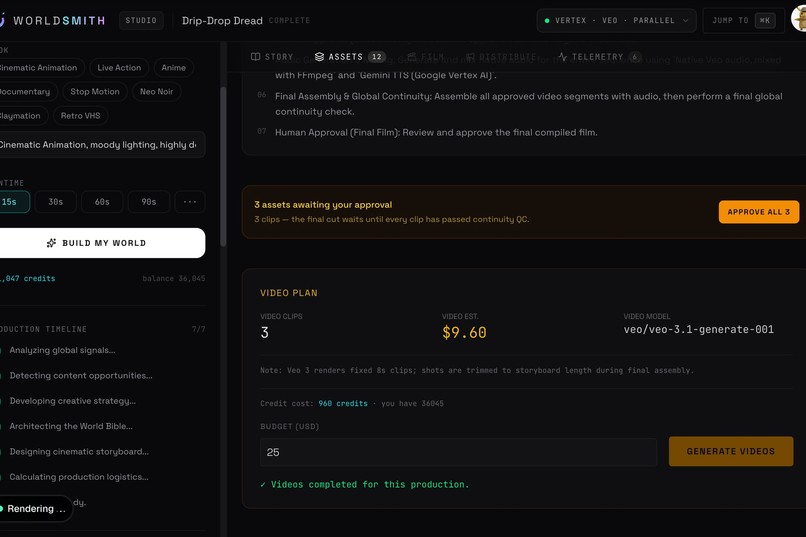Screen dimensions: 806x537
Task: Open the Jump To command box
Action: click(743, 21)
